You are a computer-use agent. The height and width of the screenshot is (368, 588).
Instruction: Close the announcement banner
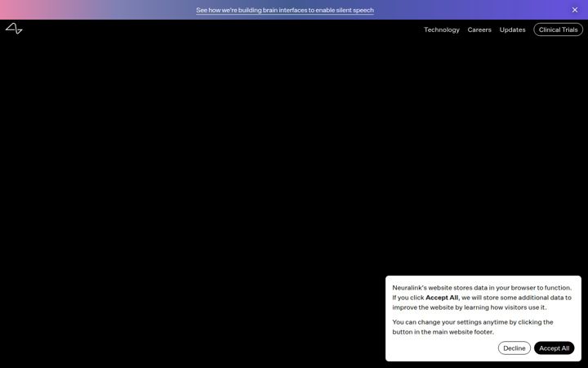[574, 10]
